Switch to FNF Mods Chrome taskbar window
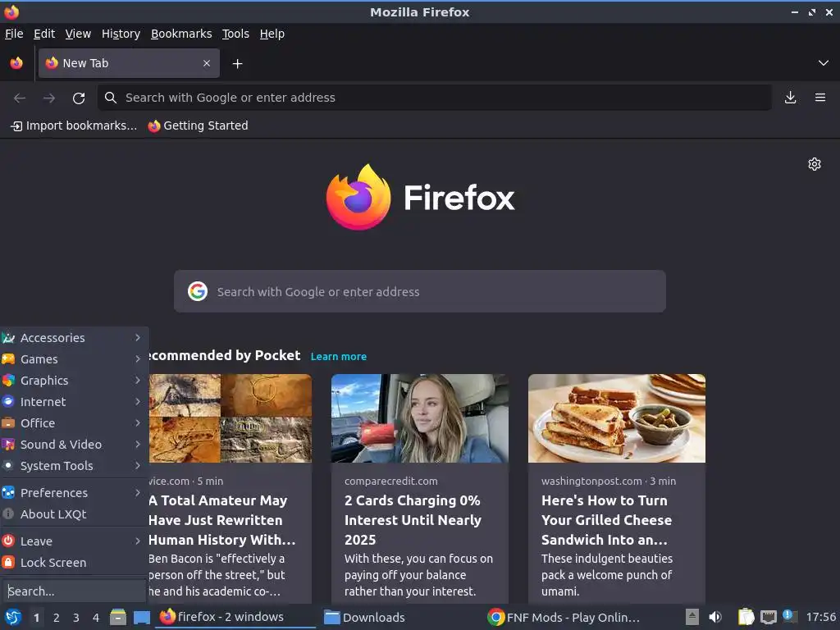The height and width of the screenshot is (630, 840). click(x=563, y=617)
